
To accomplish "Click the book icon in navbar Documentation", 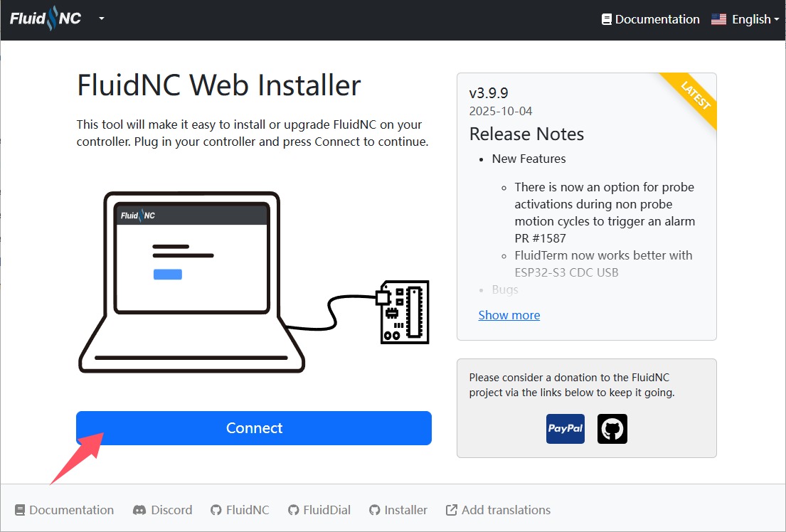I will coord(607,19).
